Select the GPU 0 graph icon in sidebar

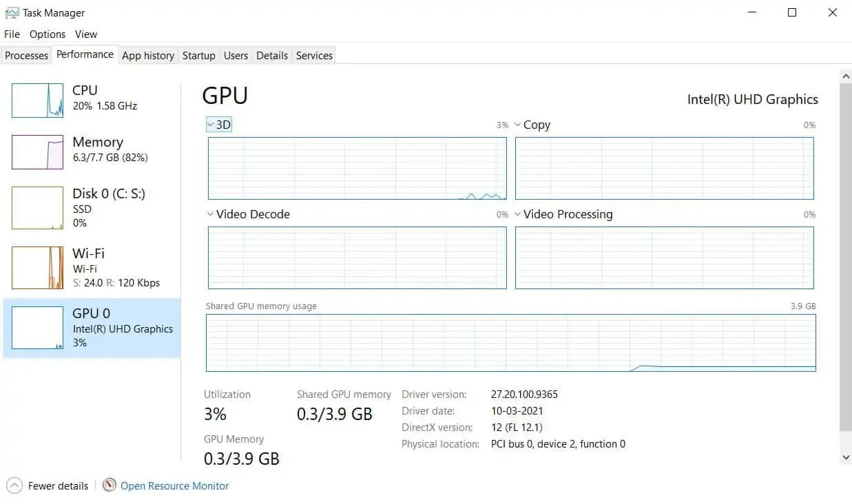pyautogui.click(x=38, y=328)
